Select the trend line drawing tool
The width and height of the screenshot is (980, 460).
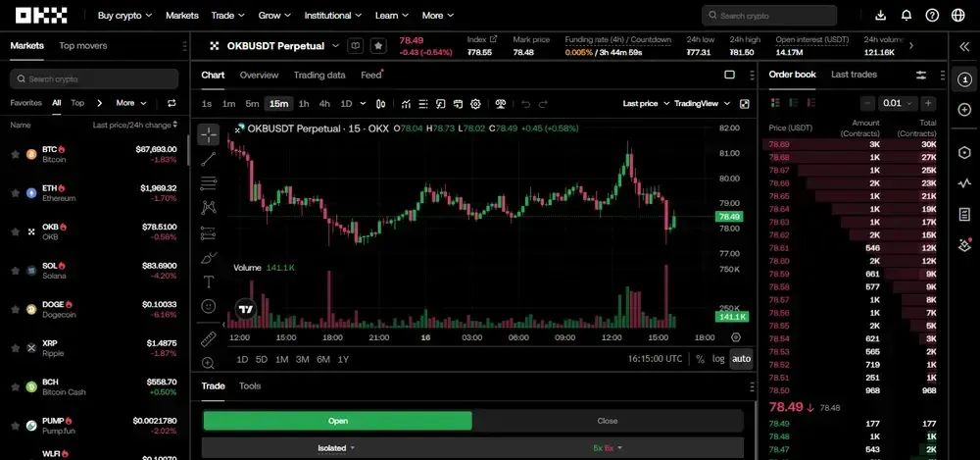coord(208,159)
